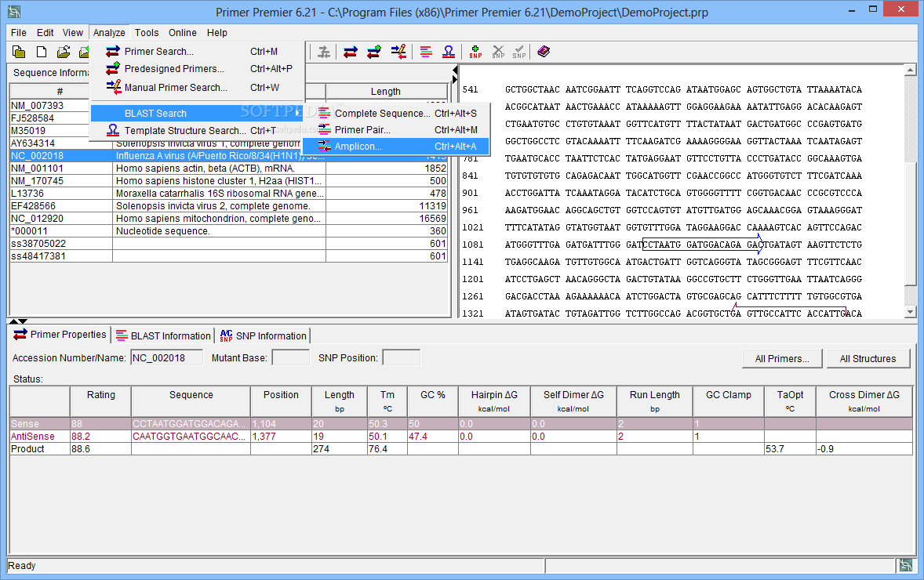Click the help book toolbar icon
The height and width of the screenshot is (580, 924).
[x=544, y=52]
